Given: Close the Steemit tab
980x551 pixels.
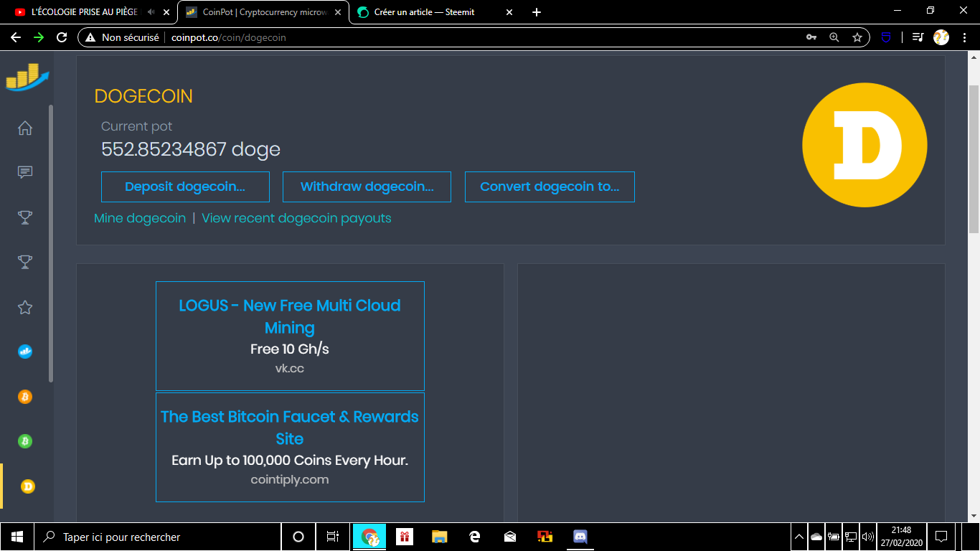Looking at the screenshot, I should (x=509, y=12).
